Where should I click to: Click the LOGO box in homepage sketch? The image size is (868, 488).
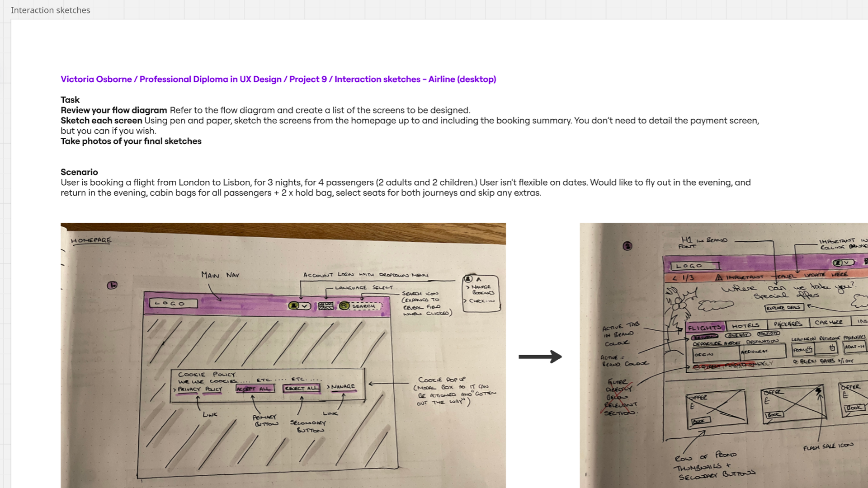[173, 303]
